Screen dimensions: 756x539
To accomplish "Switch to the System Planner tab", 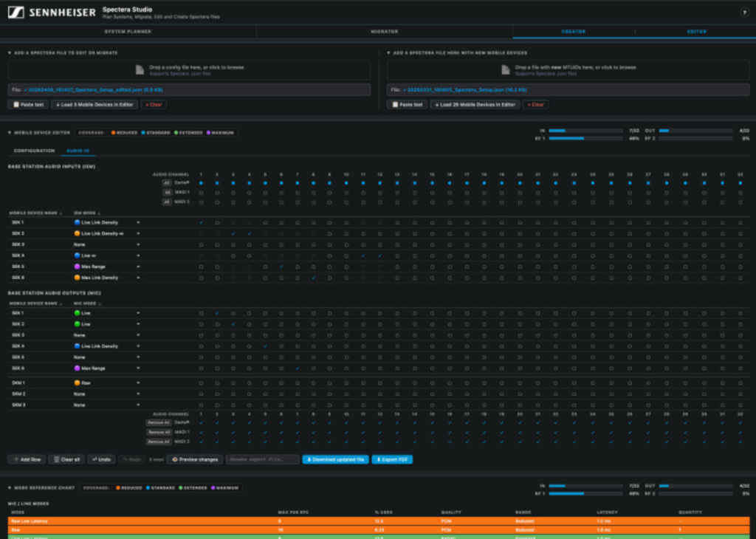I will (128, 32).
